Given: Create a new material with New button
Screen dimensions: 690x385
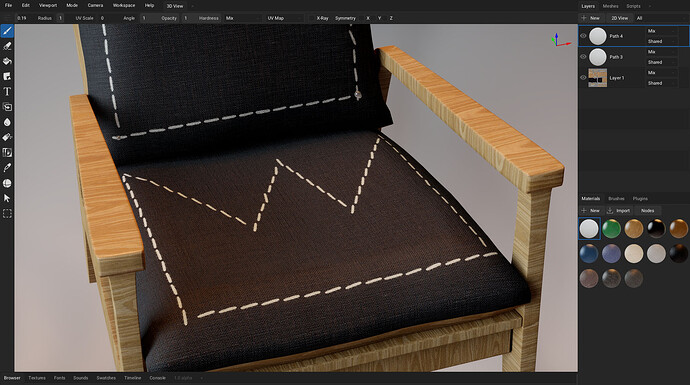Looking at the screenshot, I should 591,211.
